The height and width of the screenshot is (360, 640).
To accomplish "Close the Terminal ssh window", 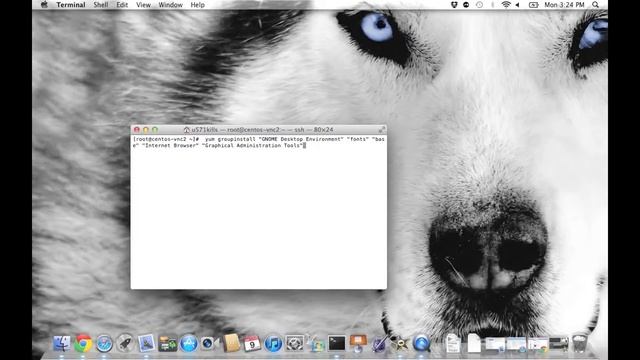I will pos(137,129).
